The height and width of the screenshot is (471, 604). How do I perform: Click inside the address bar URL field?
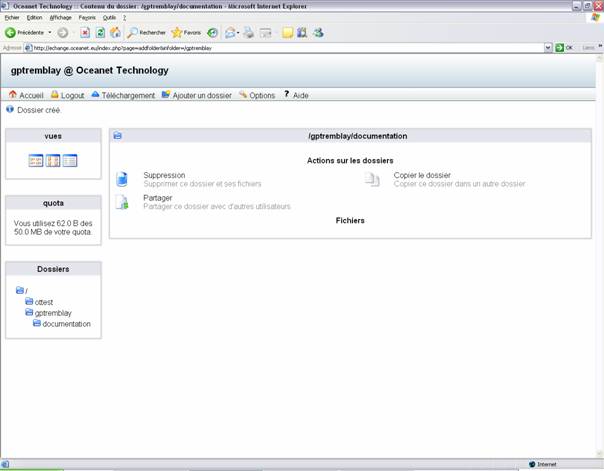tap(285, 48)
